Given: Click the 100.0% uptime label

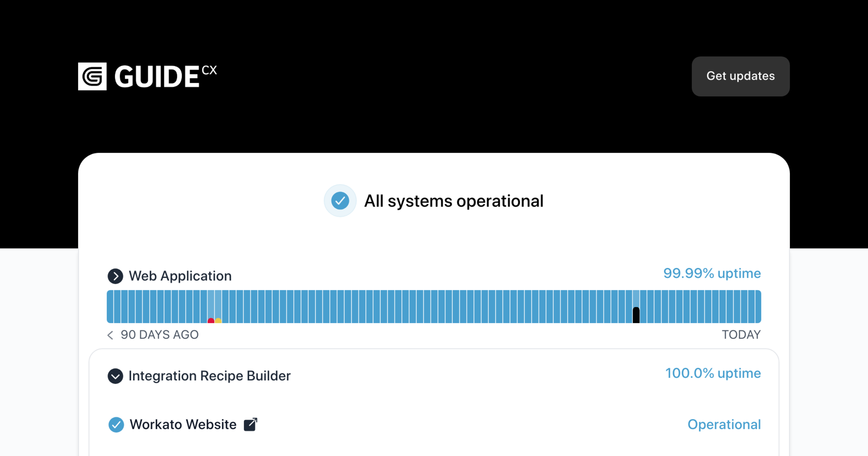Looking at the screenshot, I should pyautogui.click(x=713, y=373).
